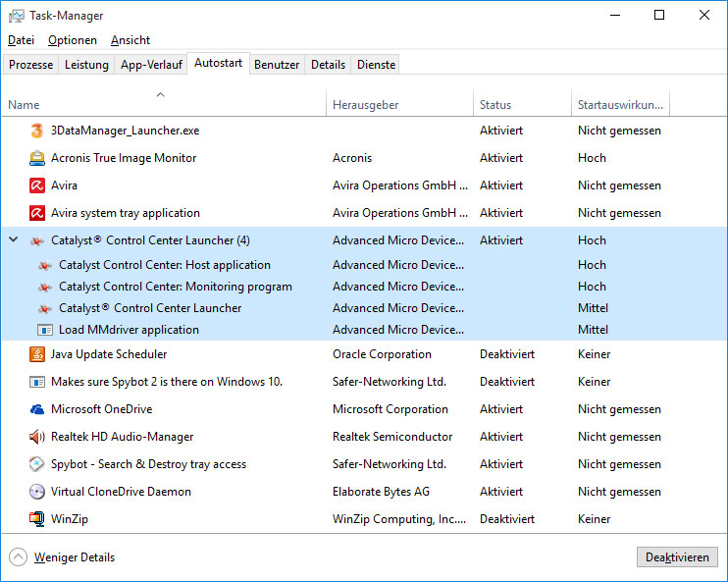Switch to the Dienste tab
This screenshot has height=582, width=728.
[376, 65]
